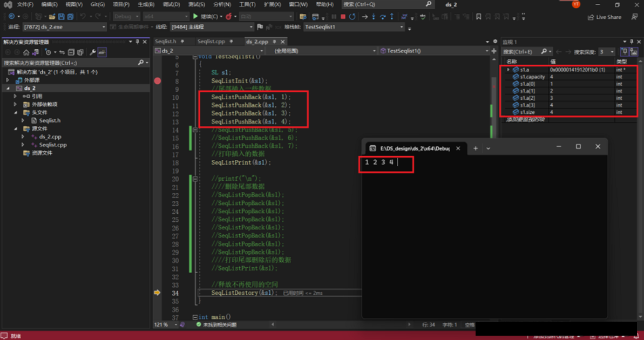
Task: Open Solution Explorer properties wrench
Action: click(x=93, y=52)
